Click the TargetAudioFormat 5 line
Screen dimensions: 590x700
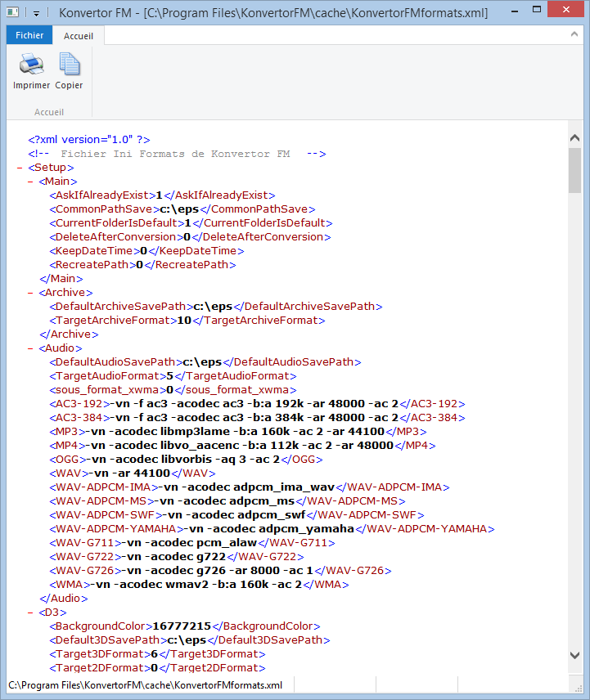click(173, 376)
